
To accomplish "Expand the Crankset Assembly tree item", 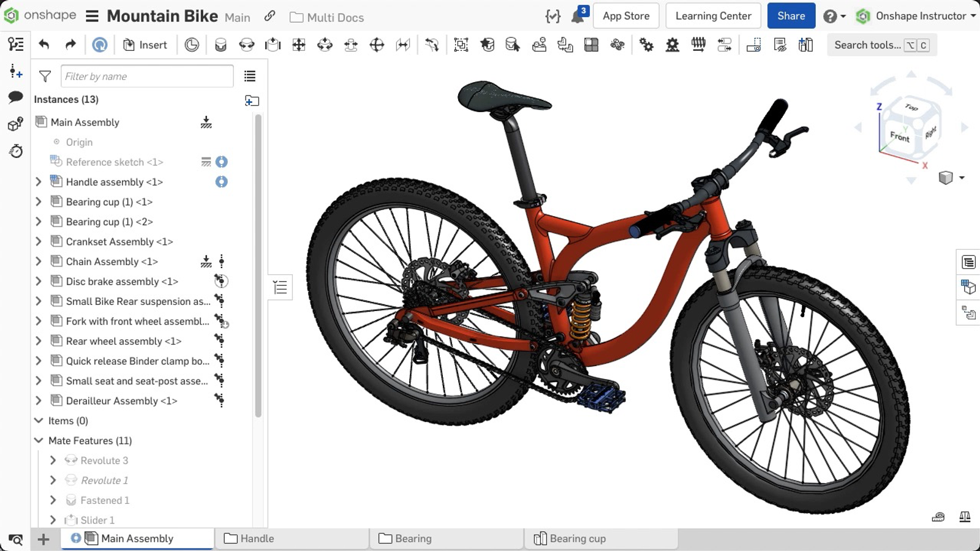I will 39,242.
